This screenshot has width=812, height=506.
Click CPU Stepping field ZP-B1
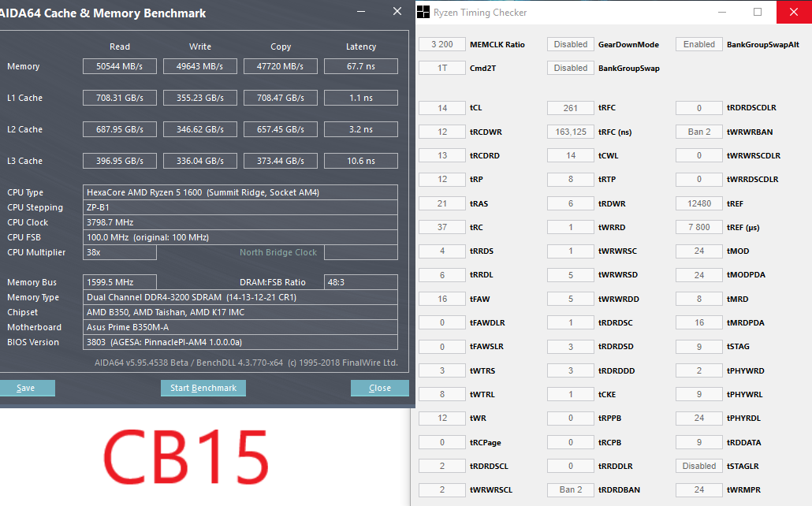pos(240,207)
